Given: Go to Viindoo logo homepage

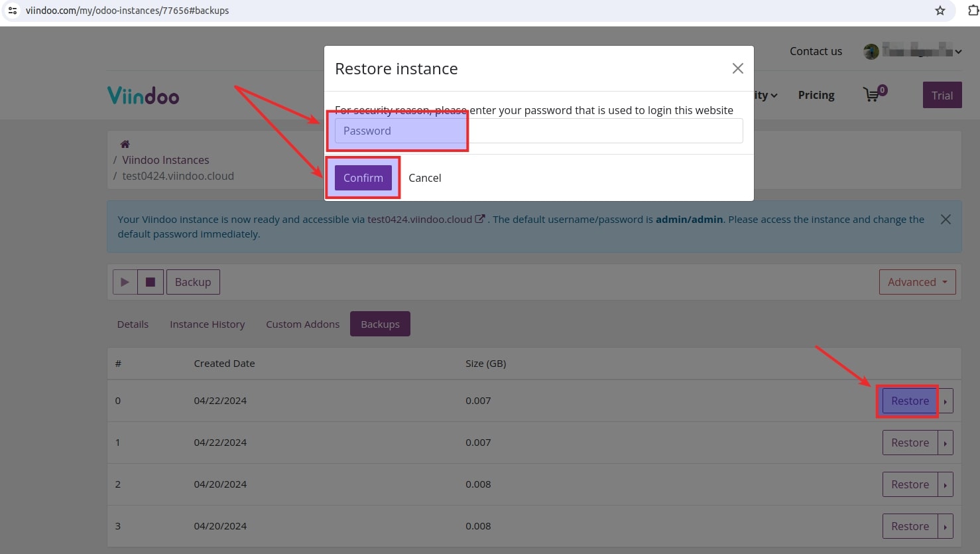Looking at the screenshot, I should (143, 96).
